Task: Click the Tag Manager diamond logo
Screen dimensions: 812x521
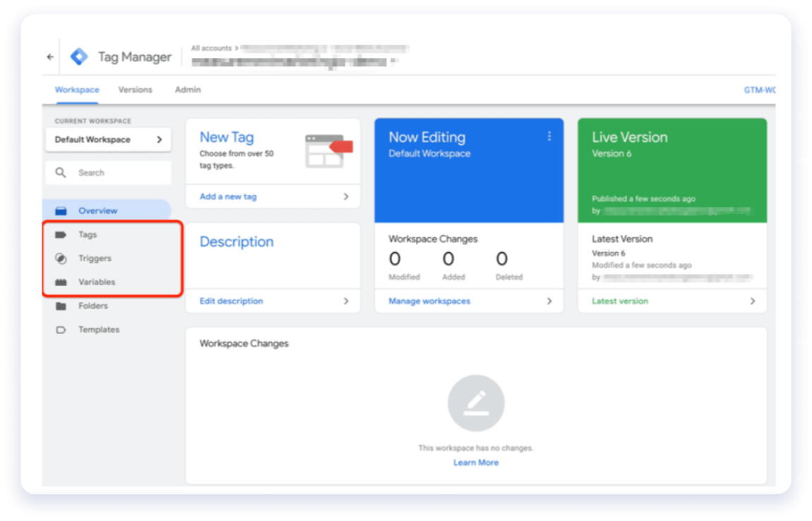Action: [x=79, y=56]
